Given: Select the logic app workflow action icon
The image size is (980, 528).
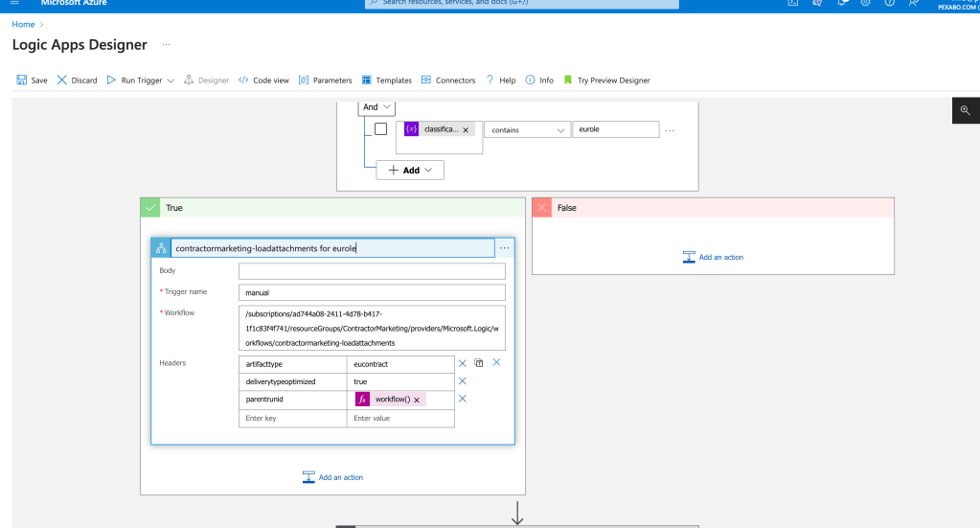Looking at the screenshot, I should (161, 248).
